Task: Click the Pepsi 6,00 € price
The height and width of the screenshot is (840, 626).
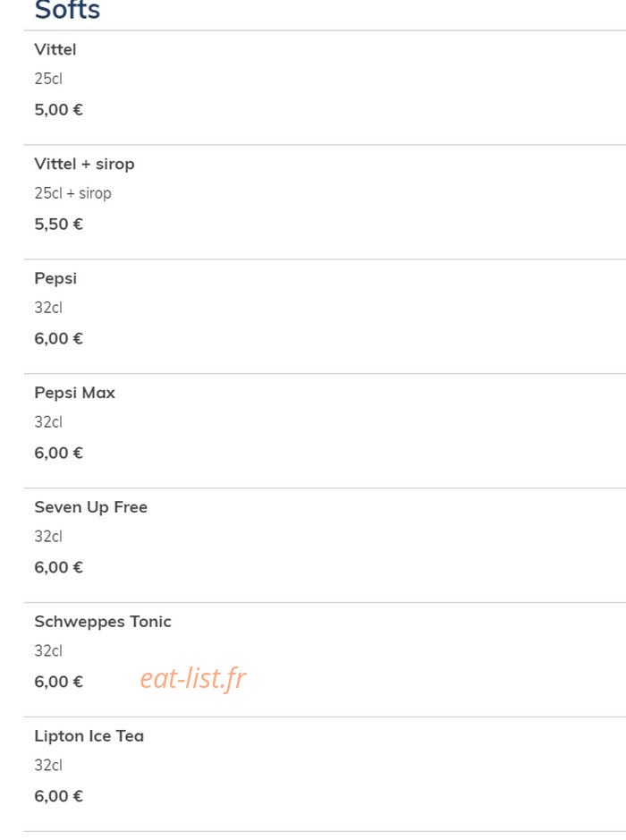Action: [58, 338]
